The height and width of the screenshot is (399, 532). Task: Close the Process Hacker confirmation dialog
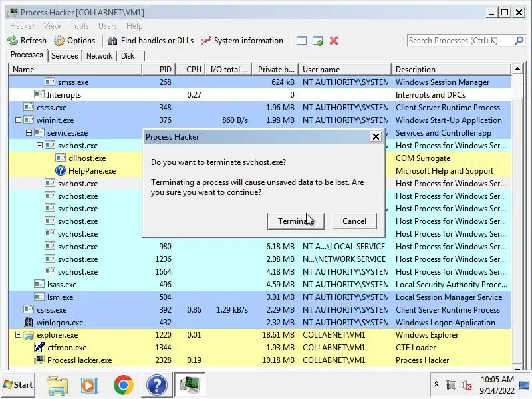pos(376,137)
